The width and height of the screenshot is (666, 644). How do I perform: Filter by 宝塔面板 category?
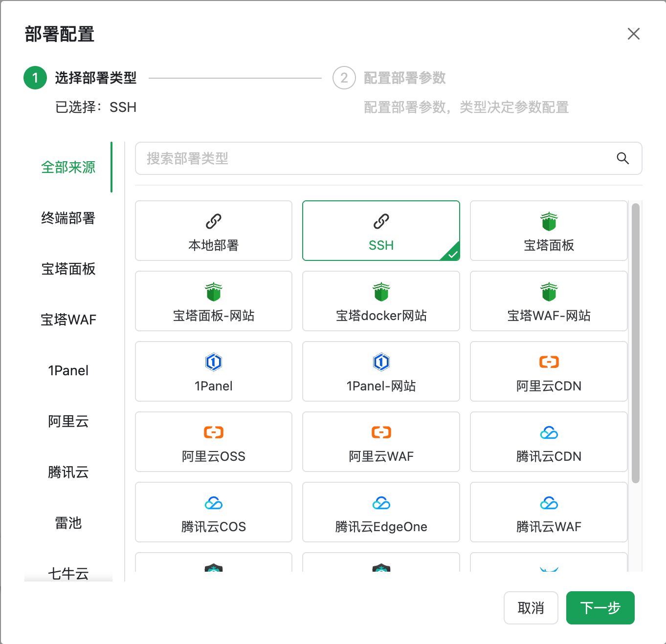(x=68, y=269)
